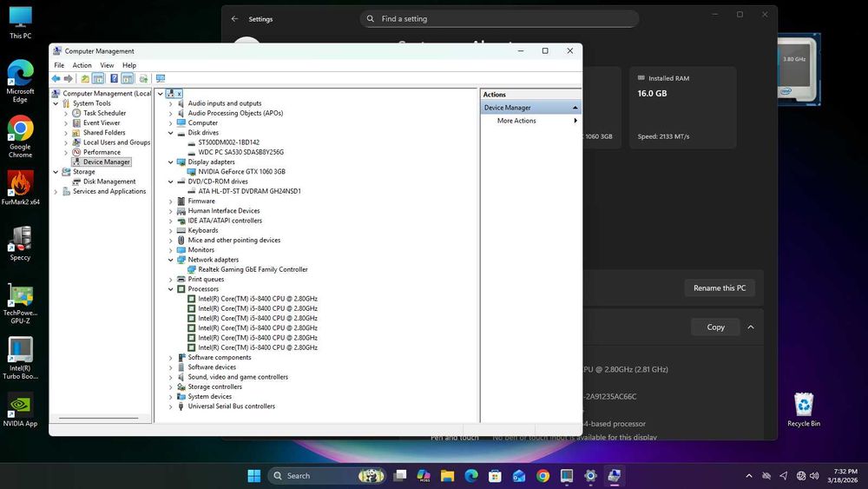The width and height of the screenshot is (868, 489).
Task: Open the View menu
Action: 107,65
